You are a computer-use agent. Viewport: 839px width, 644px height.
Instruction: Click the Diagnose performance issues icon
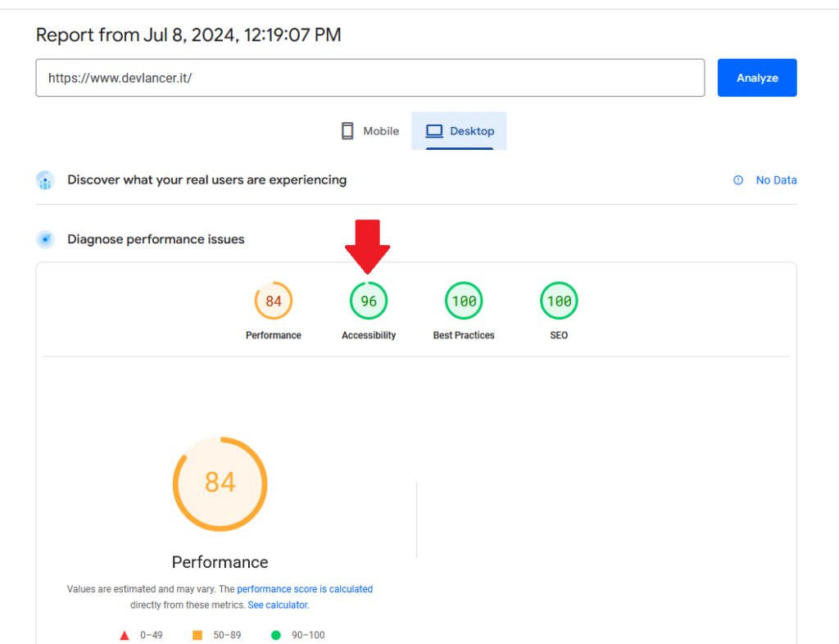click(x=45, y=239)
